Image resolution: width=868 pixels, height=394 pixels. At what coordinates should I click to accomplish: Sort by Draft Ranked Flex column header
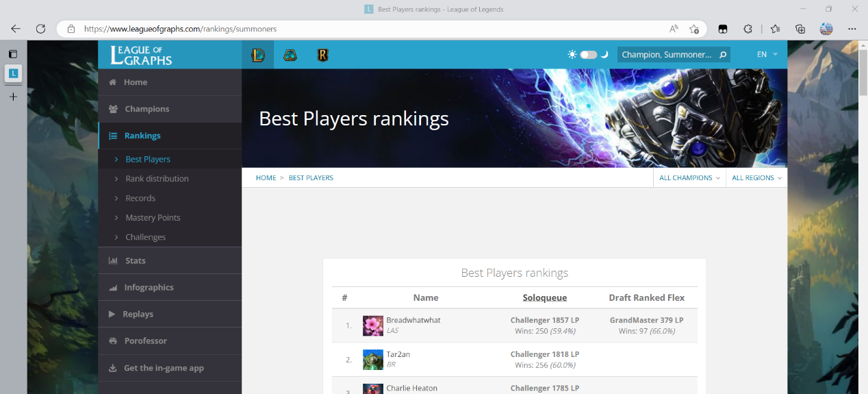647,298
